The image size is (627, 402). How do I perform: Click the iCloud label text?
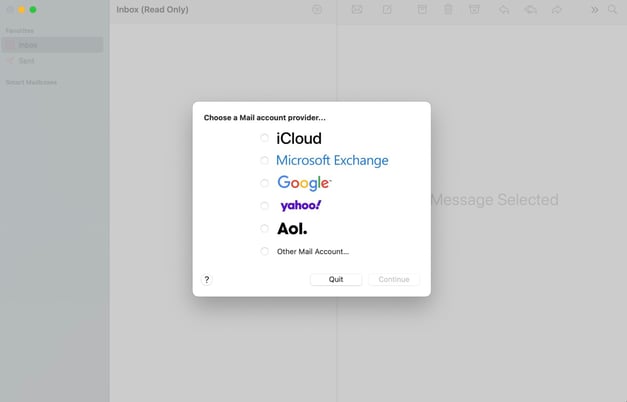point(299,138)
